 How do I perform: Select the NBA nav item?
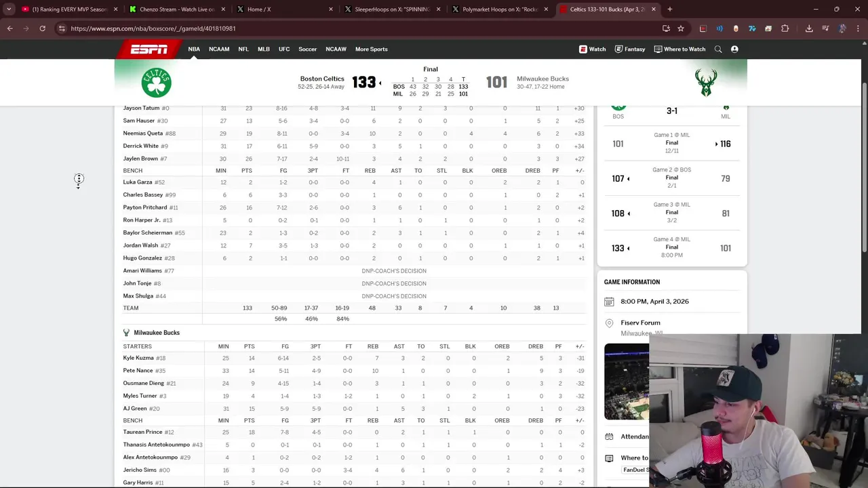point(194,49)
